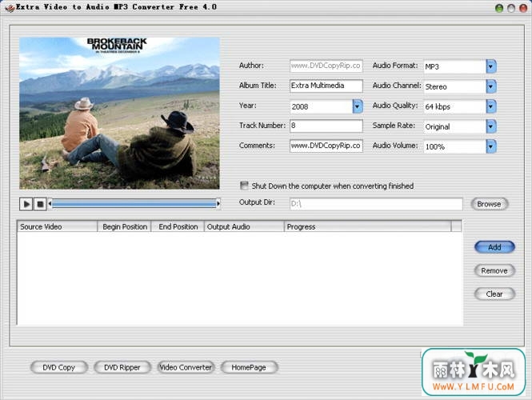Click the green minimize window button
This screenshot has height=400, width=532.
coord(499,8)
